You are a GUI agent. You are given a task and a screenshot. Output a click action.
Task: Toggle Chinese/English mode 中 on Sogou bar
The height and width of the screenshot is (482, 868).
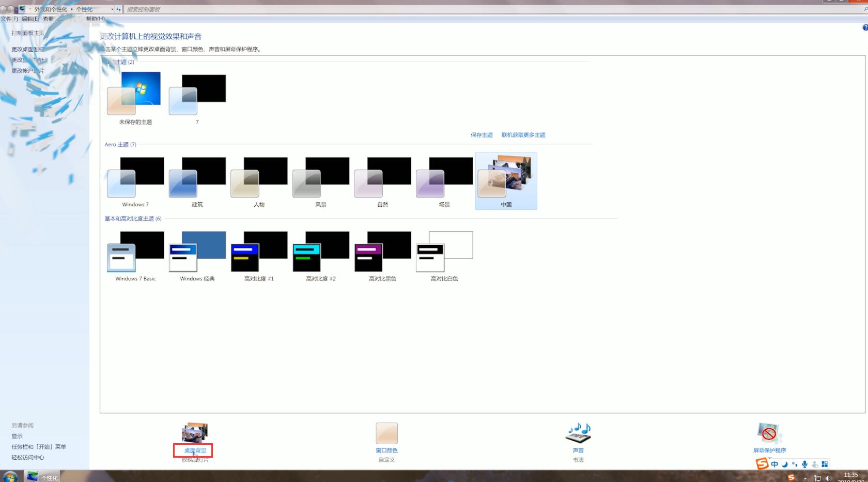[x=774, y=464]
